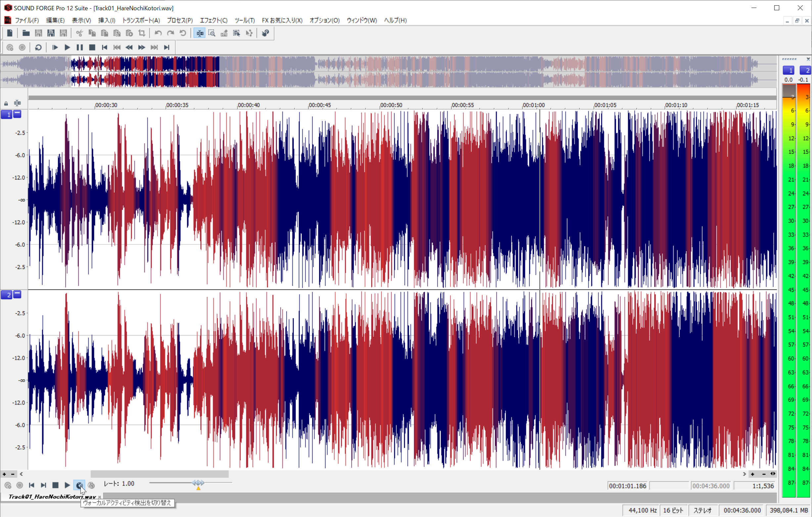Click the 00:01:01.186 cursor position field
This screenshot has width=812, height=517.
tap(627, 486)
